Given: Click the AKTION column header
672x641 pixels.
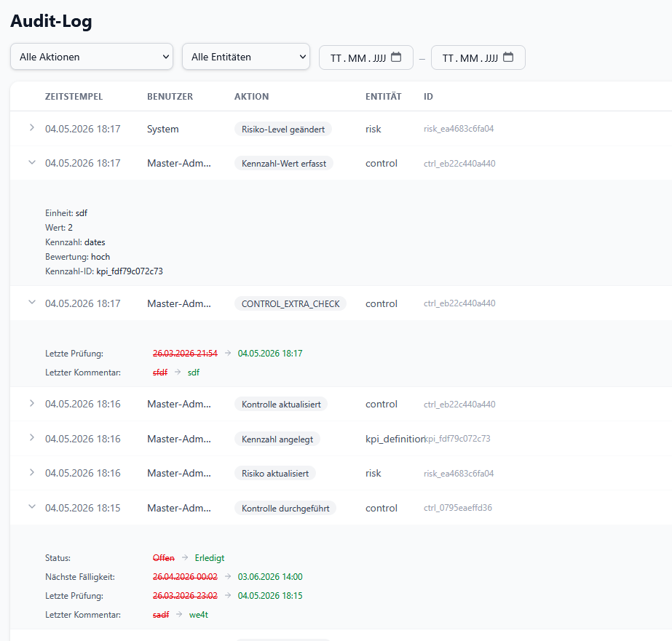Looking at the screenshot, I should (x=251, y=96).
